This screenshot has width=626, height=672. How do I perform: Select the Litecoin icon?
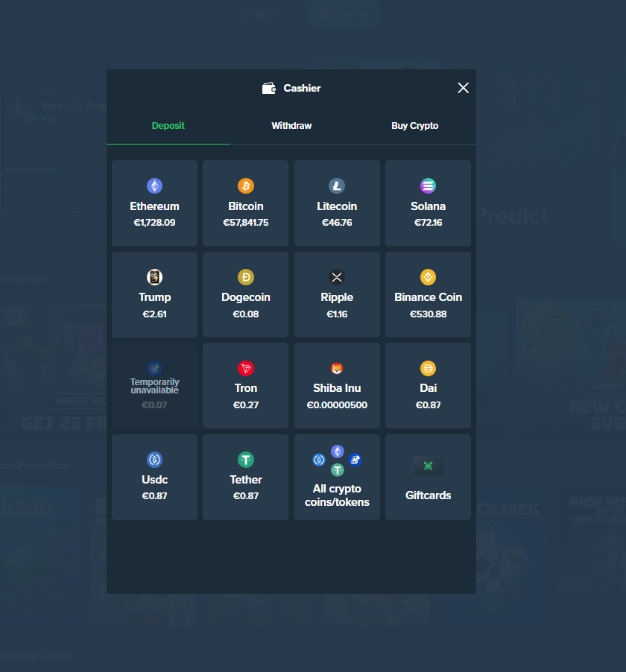(x=337, y=185)
